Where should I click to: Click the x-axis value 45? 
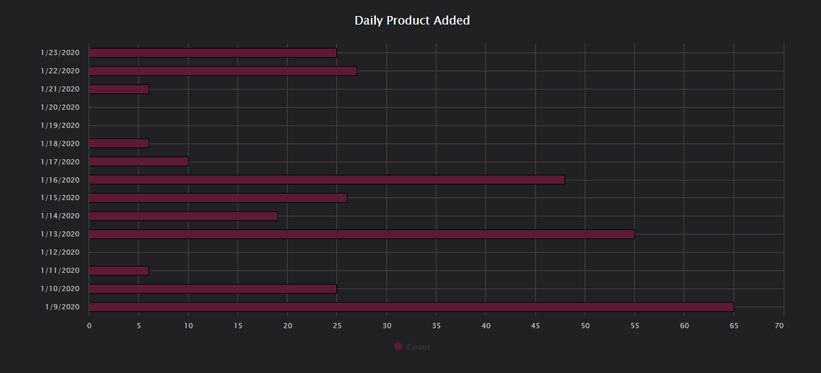tap(535, 326)
